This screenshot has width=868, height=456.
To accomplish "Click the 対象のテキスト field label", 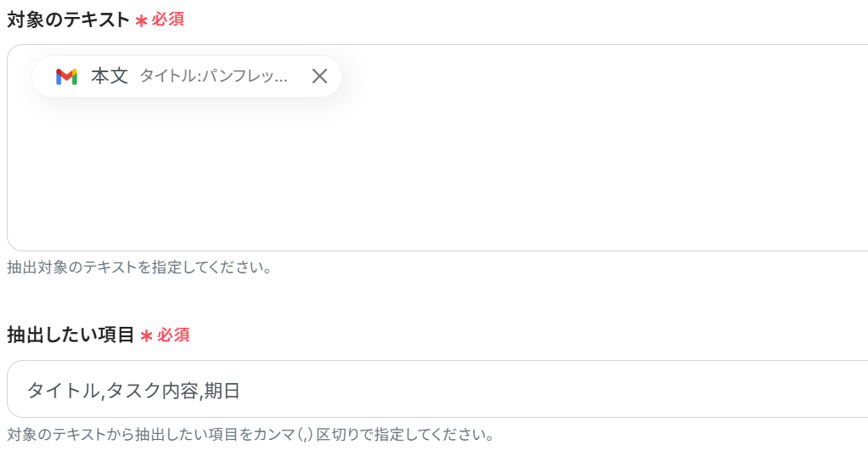I will click(x=68, y=20).
